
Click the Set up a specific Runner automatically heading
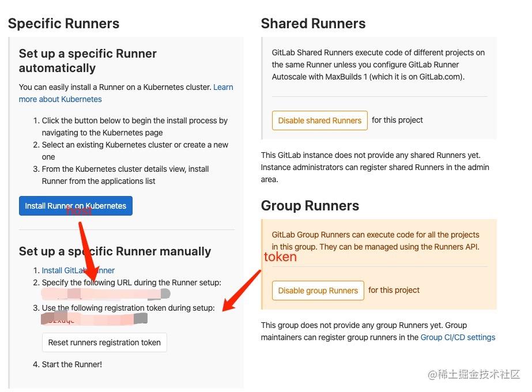coord(88,61)
